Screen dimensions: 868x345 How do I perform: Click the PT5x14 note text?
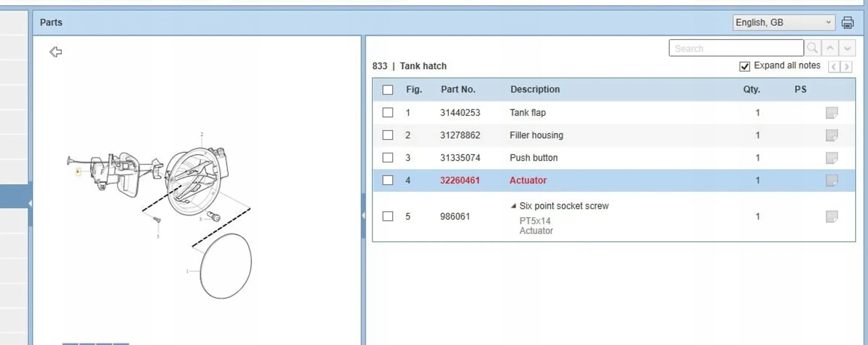[535, 221]
